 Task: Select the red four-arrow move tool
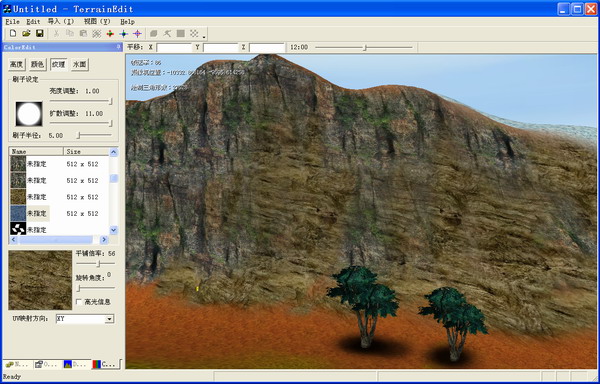tap(110, 34)
